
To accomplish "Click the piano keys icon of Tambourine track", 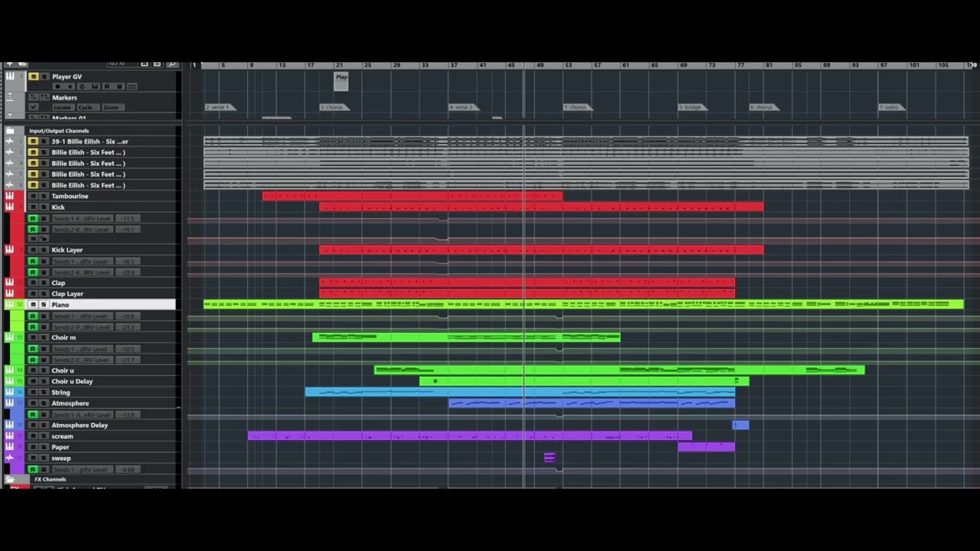I will click(x=10, y=196).
